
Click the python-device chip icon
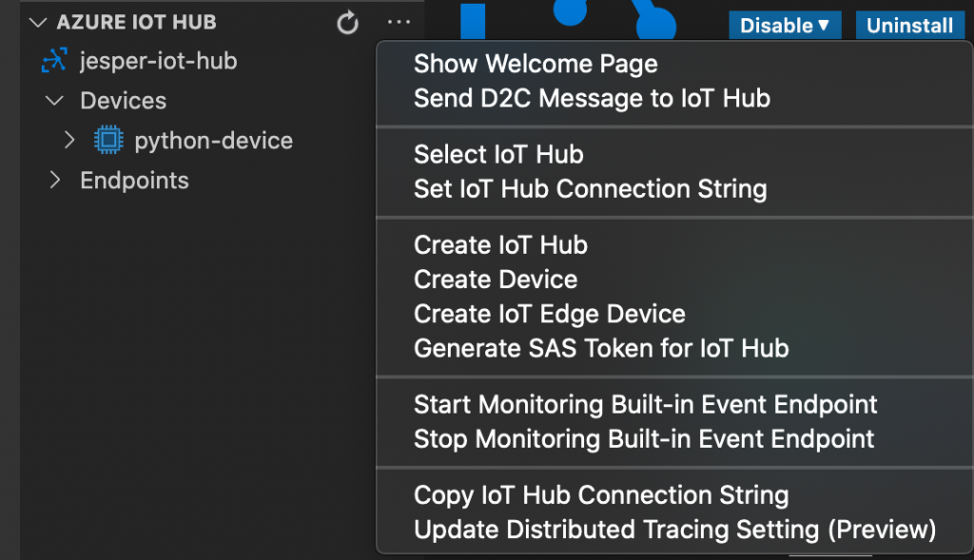point(108,141)
